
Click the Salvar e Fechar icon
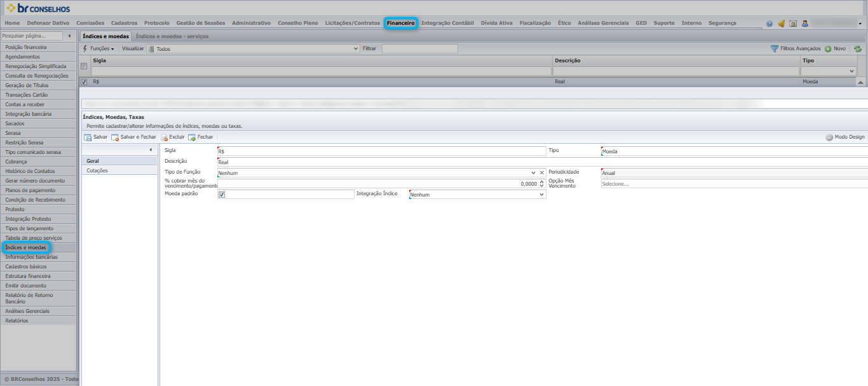115,137
